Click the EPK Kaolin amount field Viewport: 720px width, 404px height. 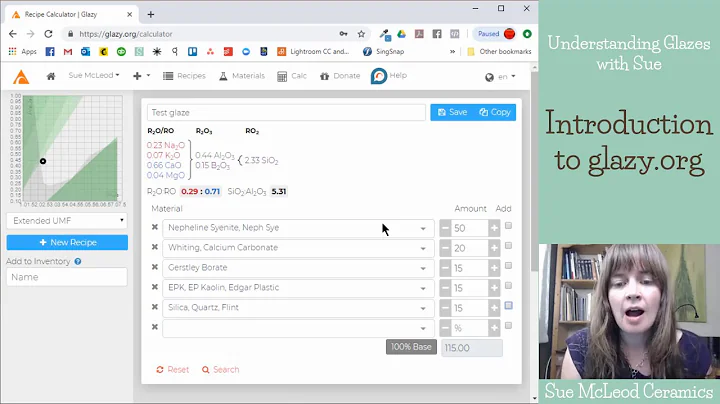coord(469,288)
